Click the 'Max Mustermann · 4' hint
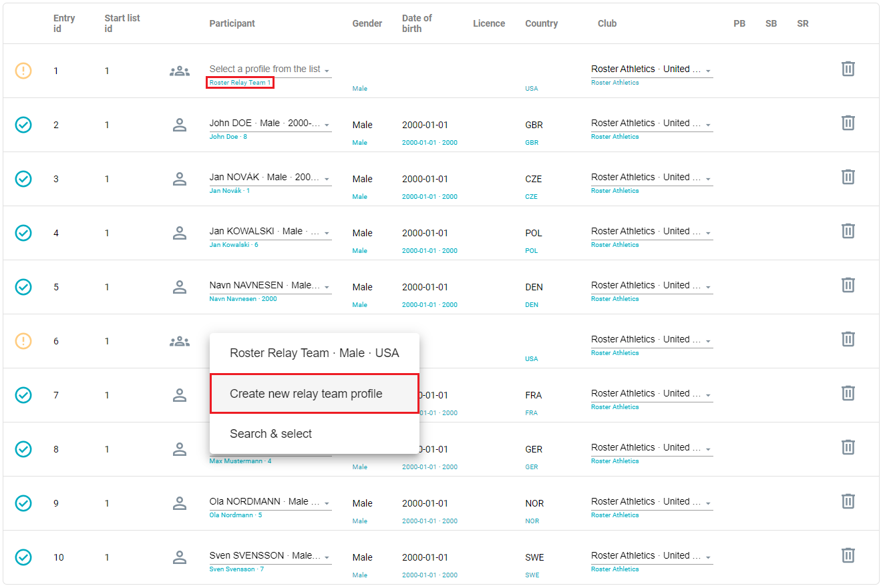Image resolution: width=883 pixels, height=588 pixels. [240, 461]
